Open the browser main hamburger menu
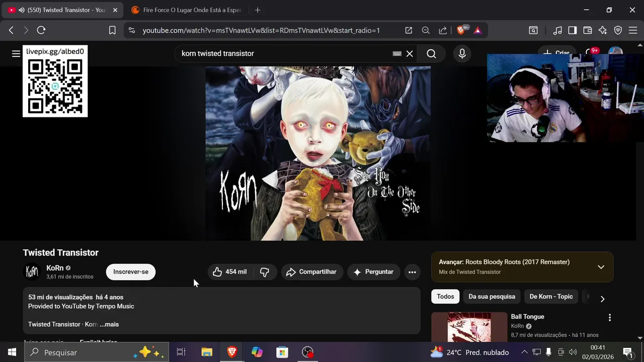This screenshot has height=362, width=644. point(633,30)
